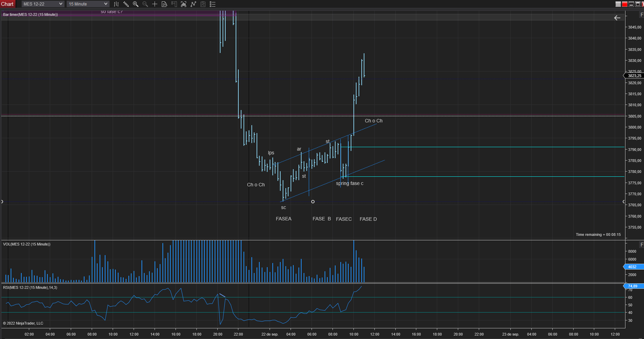644x339 pixels.
Task: Open the chart style bars icon
Action: click(x=116, y=4)
